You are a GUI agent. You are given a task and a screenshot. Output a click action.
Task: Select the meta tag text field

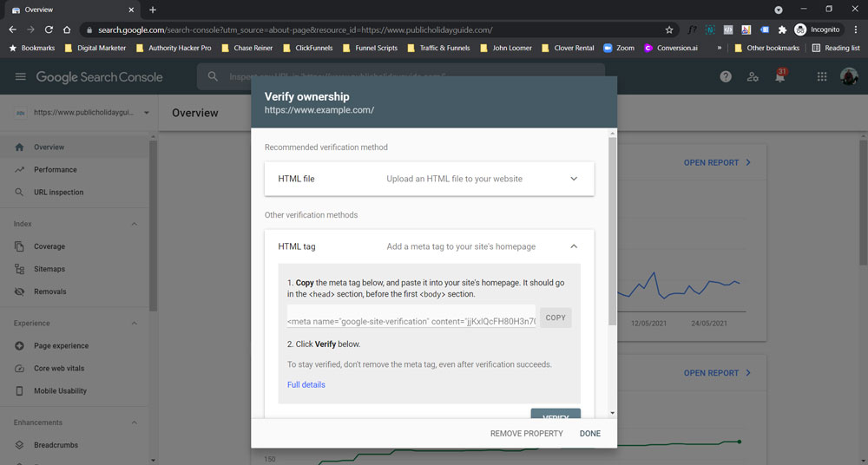point(411,317)
